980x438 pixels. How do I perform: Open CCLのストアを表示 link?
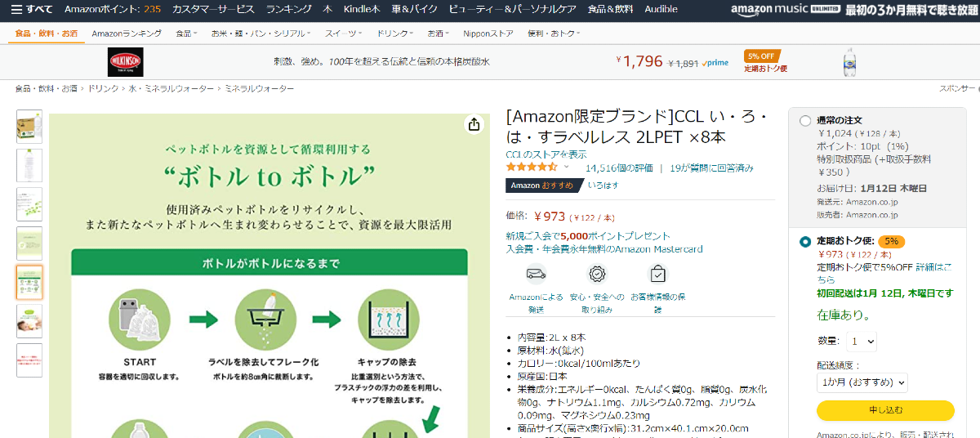point(546,154)
